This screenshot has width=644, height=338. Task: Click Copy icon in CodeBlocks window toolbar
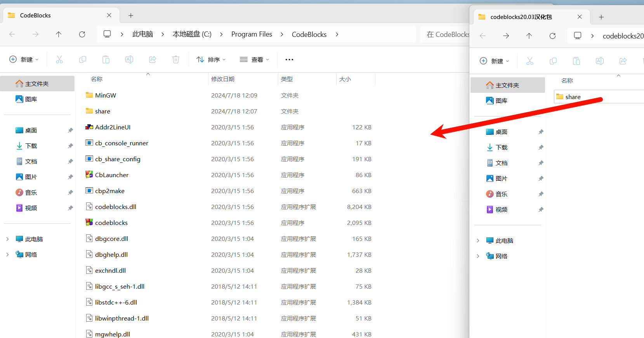83,59
